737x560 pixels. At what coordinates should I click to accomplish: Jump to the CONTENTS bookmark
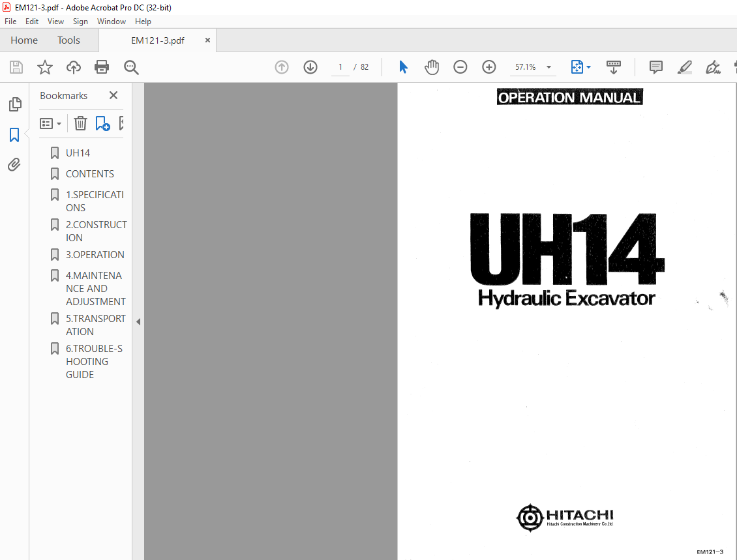[89, 174]
